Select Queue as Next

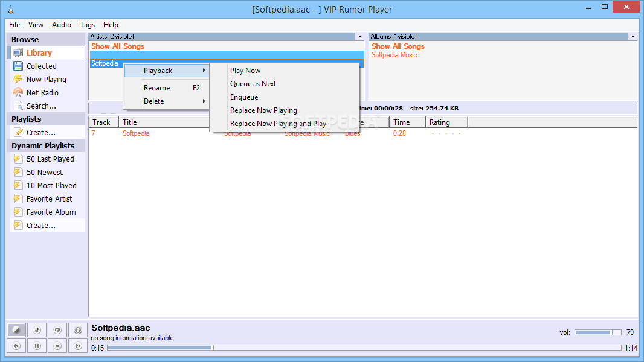(x=284, y=84)
